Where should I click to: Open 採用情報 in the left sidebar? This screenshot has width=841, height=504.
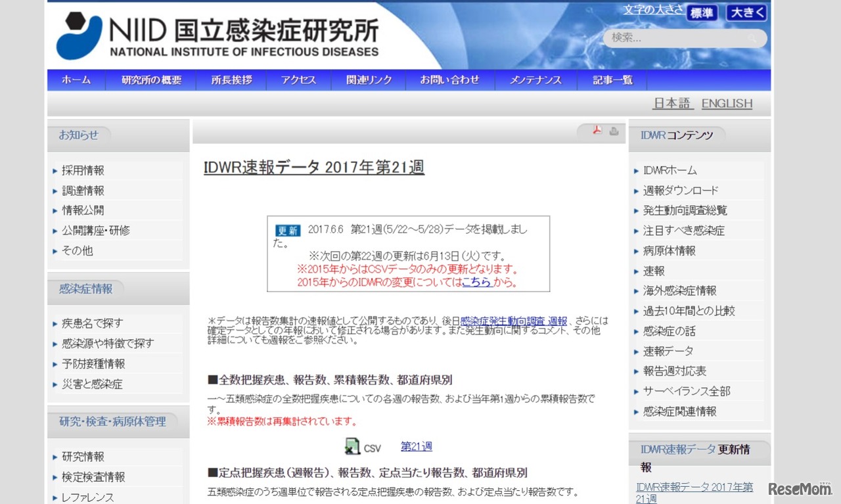point(83,170)
